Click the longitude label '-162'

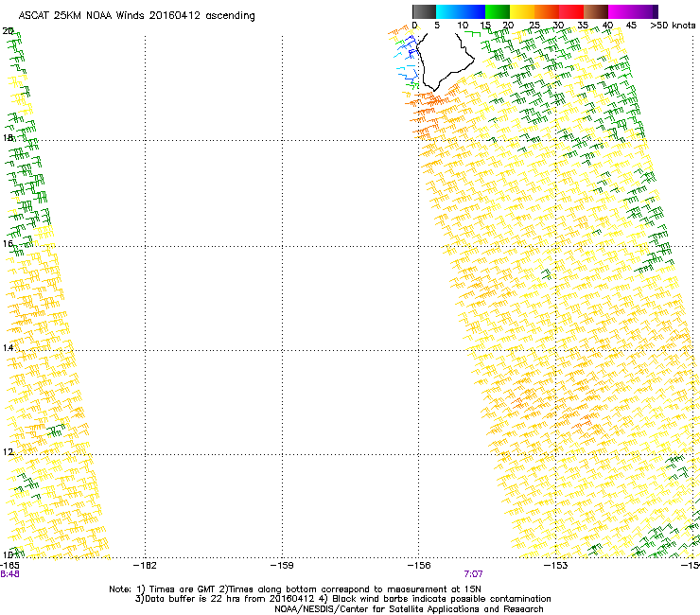(145, 566)
